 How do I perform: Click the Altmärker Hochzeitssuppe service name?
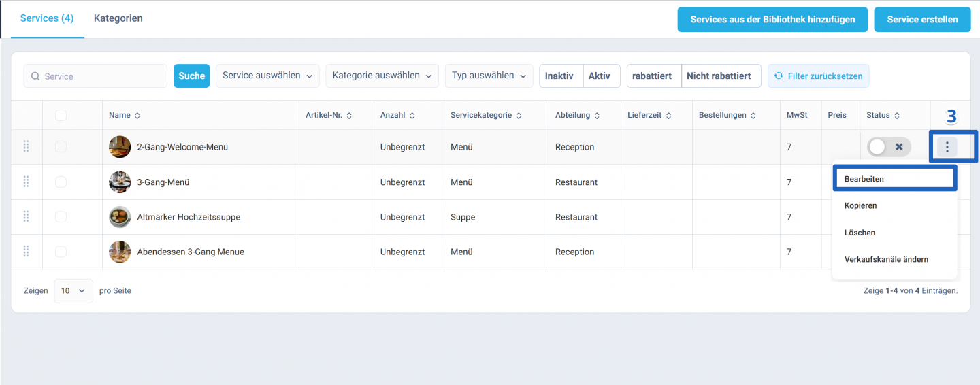[x=189, y=217]
